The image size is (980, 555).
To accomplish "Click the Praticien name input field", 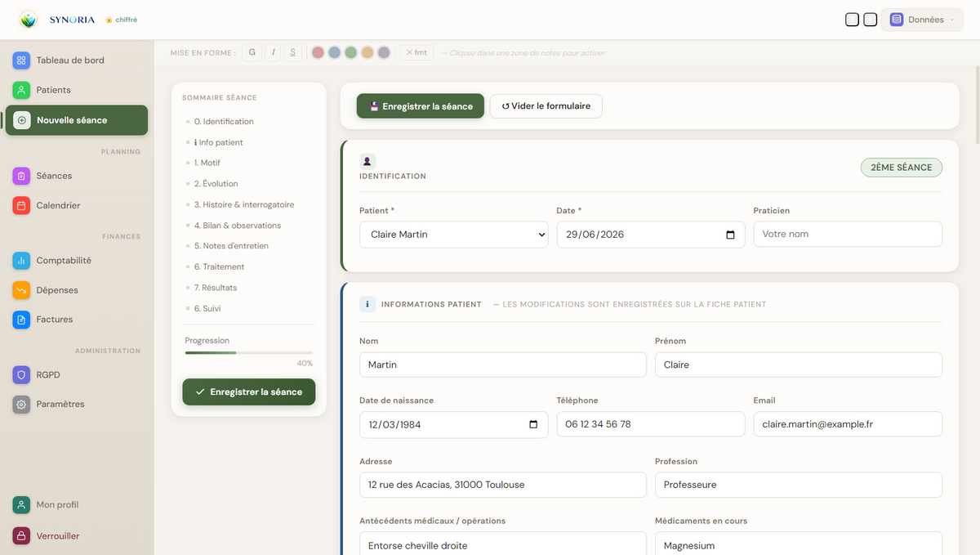I will [848, 235].
